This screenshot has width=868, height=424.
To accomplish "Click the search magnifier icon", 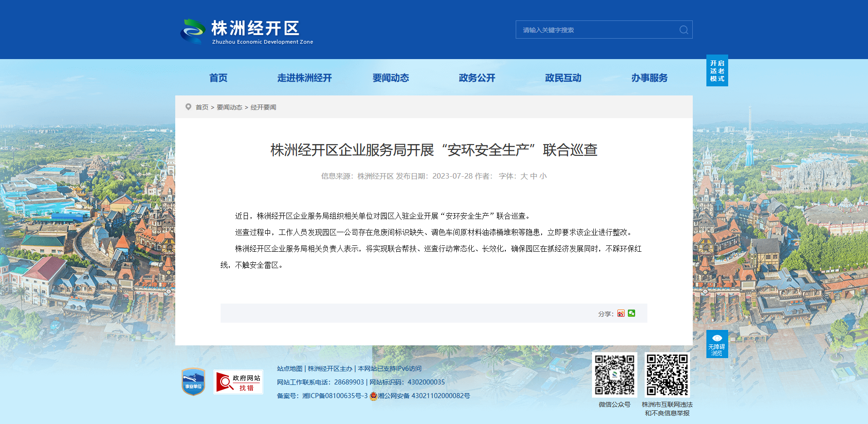I will coord(684,30).
